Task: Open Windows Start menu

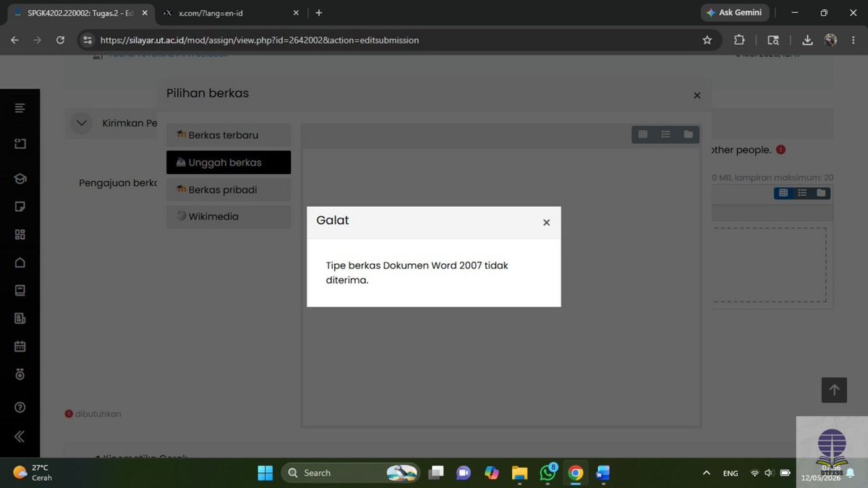Action: coord(265,473)
